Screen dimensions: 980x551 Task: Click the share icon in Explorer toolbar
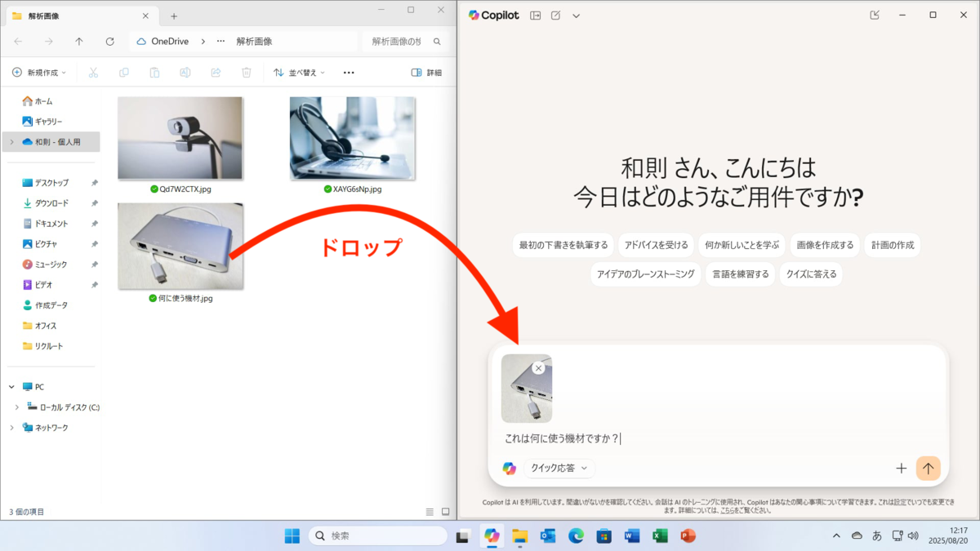(216, 73)
